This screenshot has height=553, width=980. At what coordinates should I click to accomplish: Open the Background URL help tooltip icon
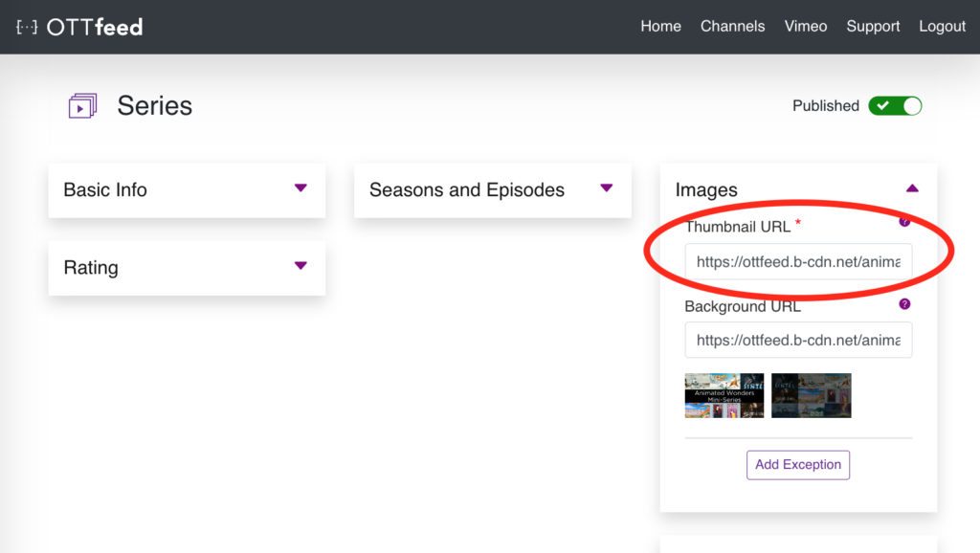pos(905,303)
